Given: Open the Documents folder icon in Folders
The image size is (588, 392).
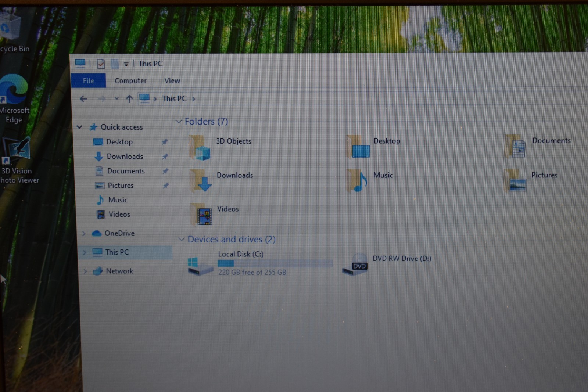Looking at the screenshot, I should (x=515, y=146).
